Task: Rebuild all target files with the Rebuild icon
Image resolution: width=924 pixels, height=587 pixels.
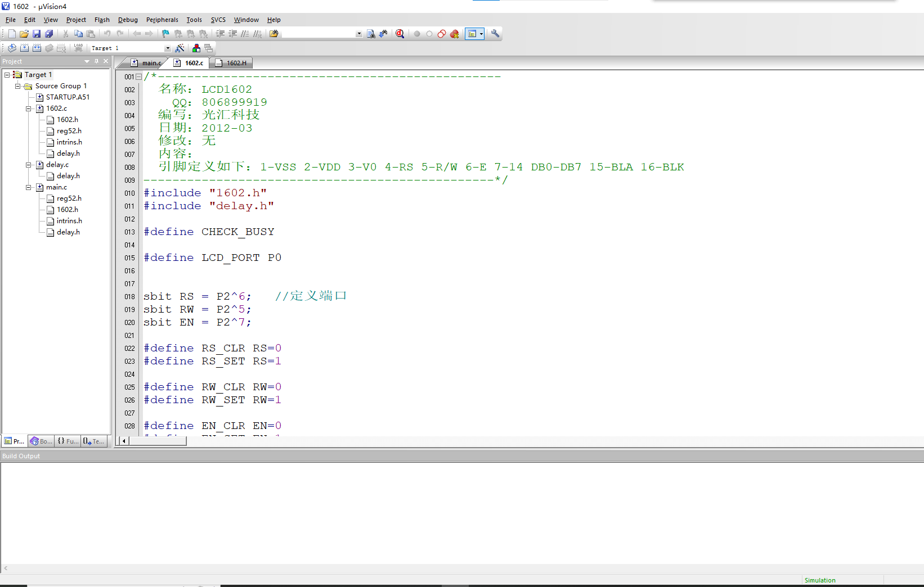Action: 37,48
